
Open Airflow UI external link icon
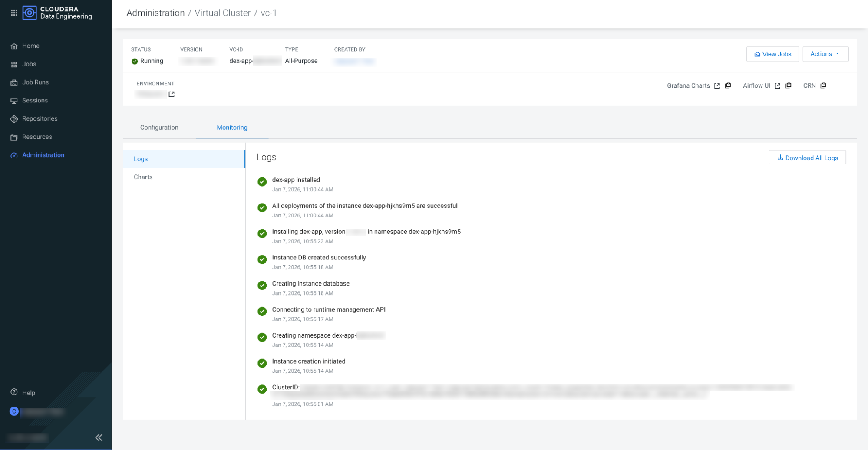777,86
